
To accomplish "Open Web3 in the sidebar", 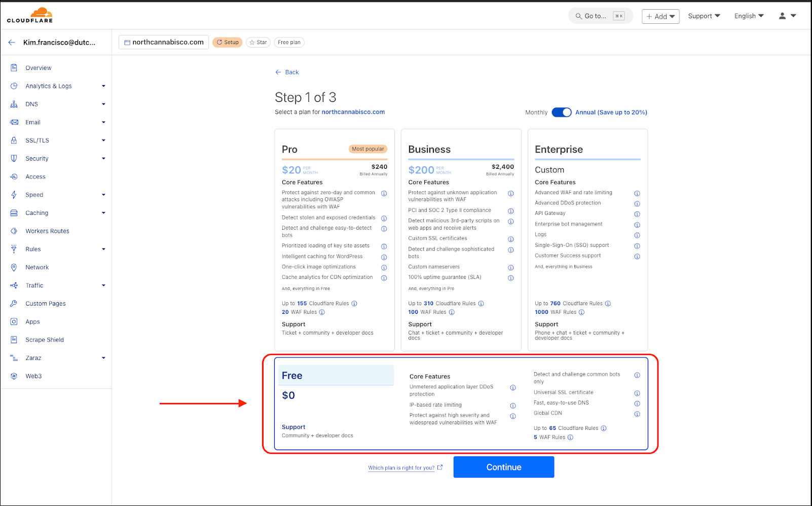I will click(x=33, y=376).
